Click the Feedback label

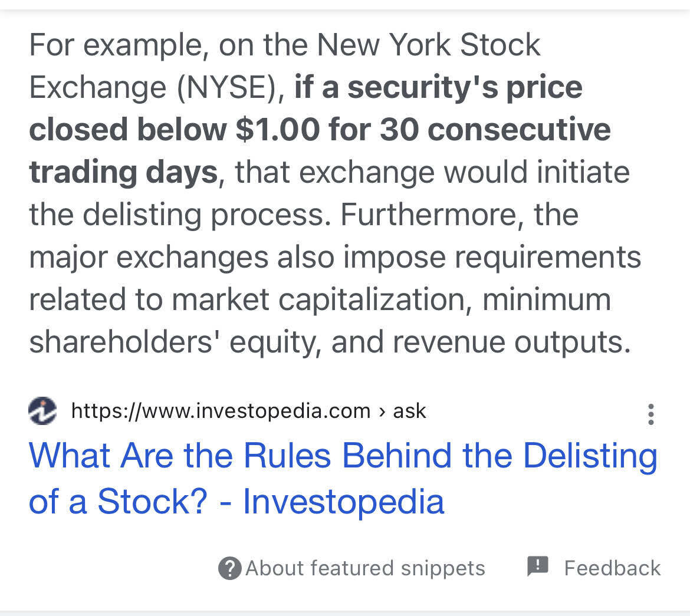tap(612, 568)
